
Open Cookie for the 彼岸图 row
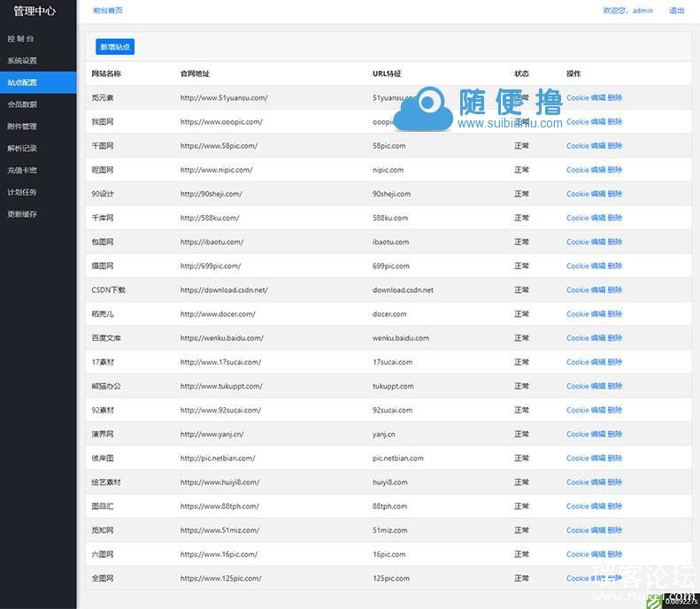[578, 459]
